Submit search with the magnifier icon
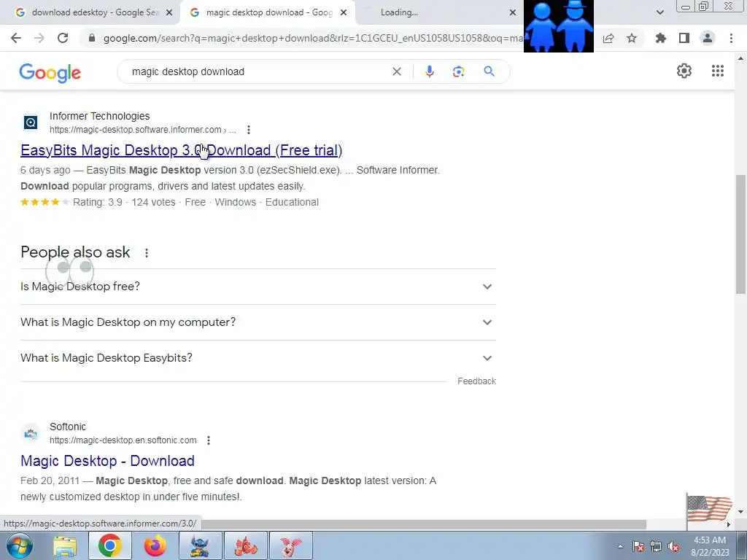The image size is (747, 560). click(489, 71)
